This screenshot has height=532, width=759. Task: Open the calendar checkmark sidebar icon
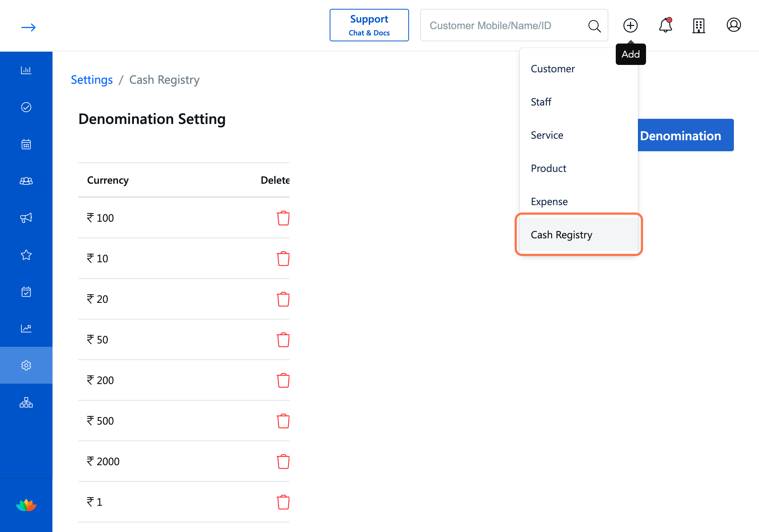click(26, 291)
